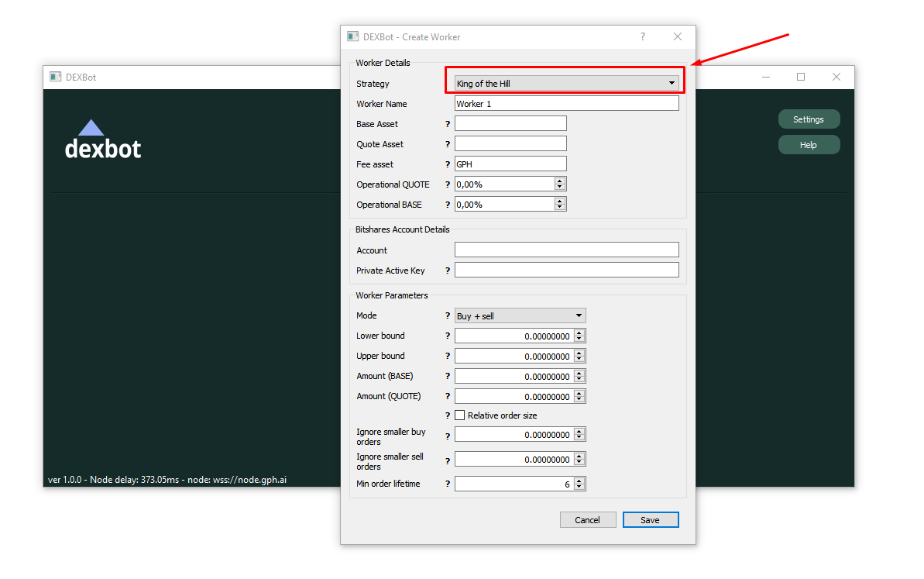Close the DEXBot main window

[836, 77]
